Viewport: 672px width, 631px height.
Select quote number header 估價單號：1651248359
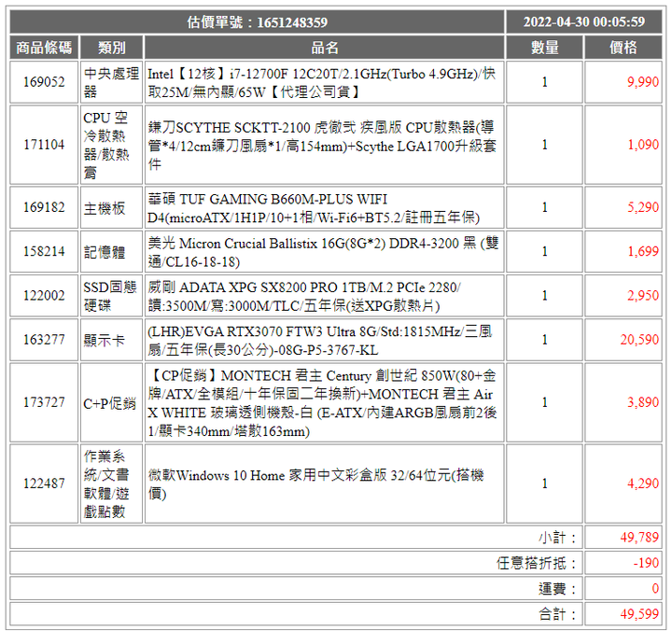point(258,21)
